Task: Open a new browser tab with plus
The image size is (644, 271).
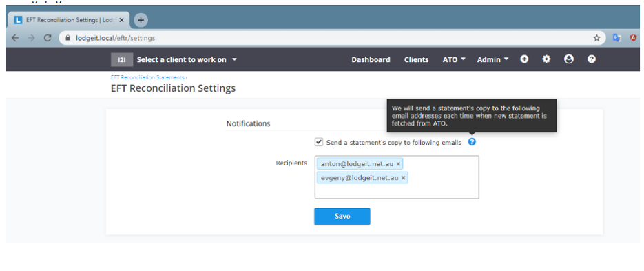Action: (x=141, y=20)
